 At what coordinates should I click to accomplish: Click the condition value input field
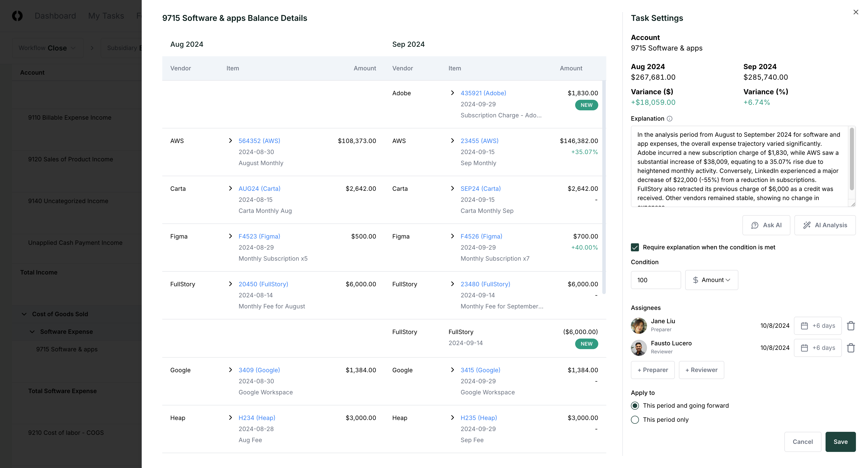pyautogui.click(x=655, y=280)
